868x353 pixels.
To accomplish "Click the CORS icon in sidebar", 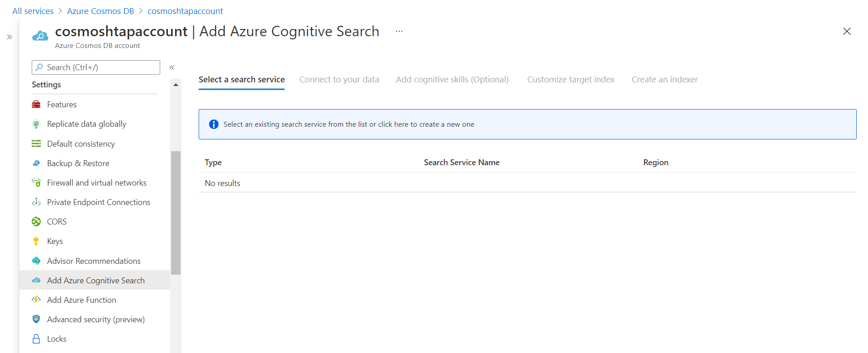I will point(36,222).
